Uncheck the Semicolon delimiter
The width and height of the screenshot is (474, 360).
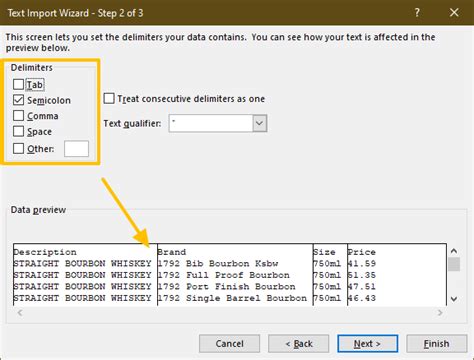click(18, 100)
